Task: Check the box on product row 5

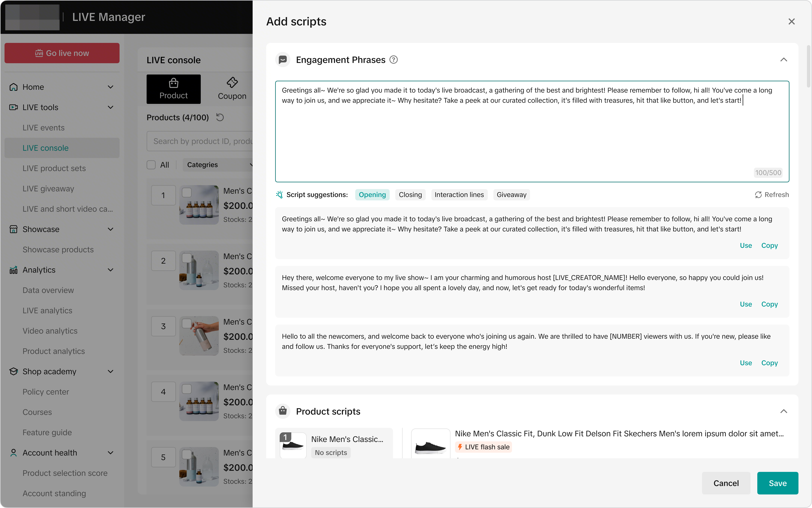Action: [187, 455]
